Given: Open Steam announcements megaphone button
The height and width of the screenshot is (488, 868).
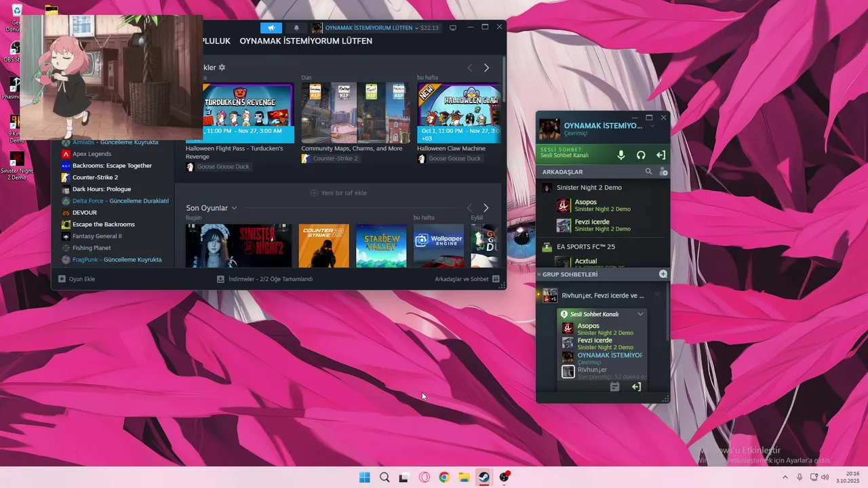Looking at the screenshot, I should coord(271,28).
